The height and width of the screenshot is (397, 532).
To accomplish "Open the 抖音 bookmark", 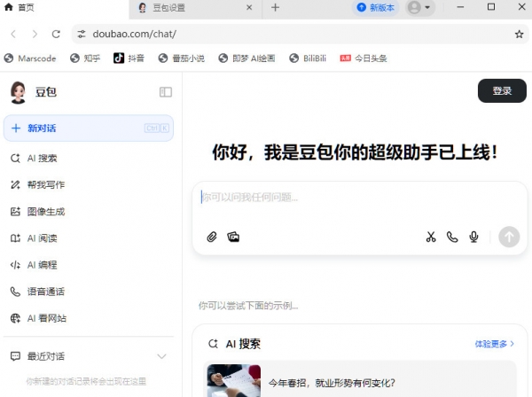I will coord(129,58).
